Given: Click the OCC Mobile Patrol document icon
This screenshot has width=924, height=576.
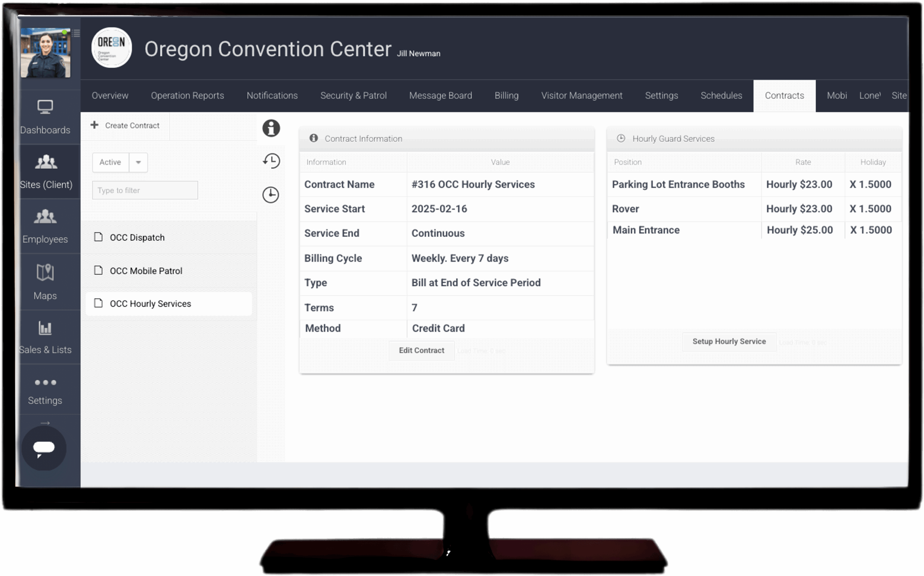Looking at the screenshot, I should [x=98, y=270].
